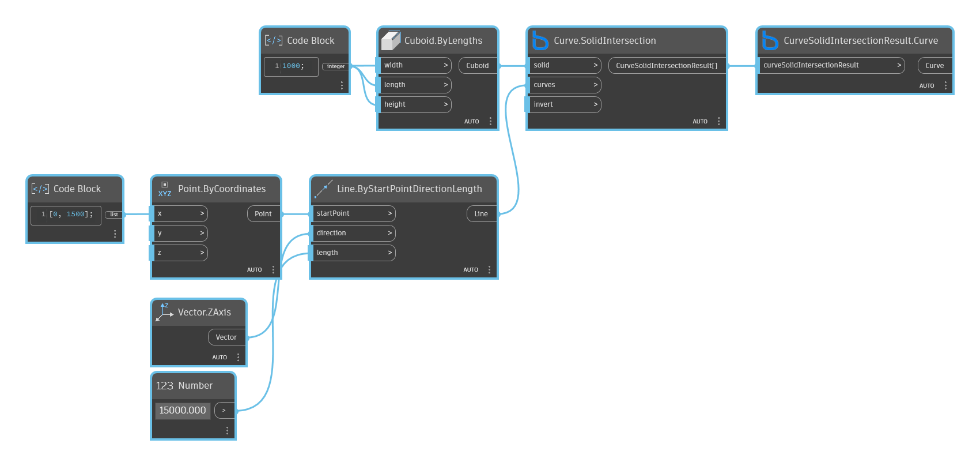Open options menu of Vector.ZAxis node
The width and height of the screenshot is (980, 466).
pos(238,357)
